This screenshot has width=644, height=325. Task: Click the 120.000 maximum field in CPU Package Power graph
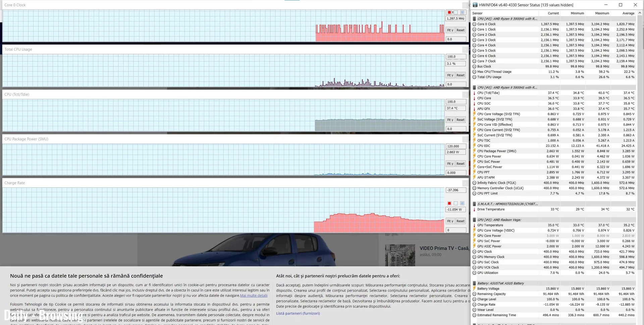pyautogui.click(x=456, y=146)
